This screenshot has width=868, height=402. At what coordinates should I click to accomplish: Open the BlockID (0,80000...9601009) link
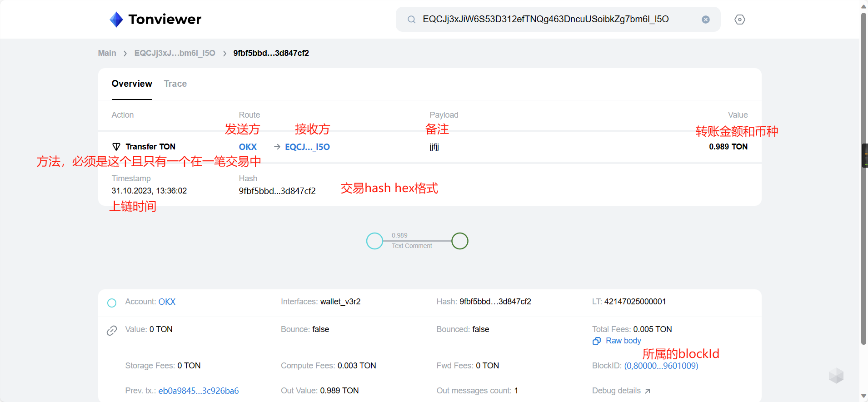[661, 366]
